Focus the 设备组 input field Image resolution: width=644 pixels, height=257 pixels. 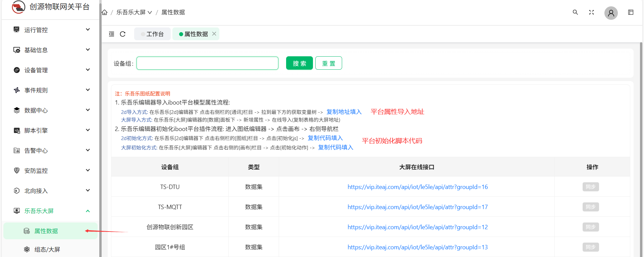click(x=207, y=63)
